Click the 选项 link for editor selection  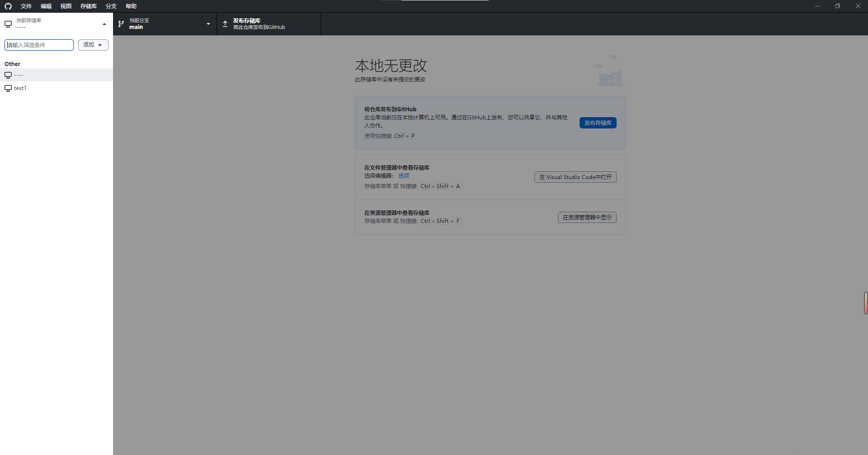pyautogui.click(x=404, y=176)
